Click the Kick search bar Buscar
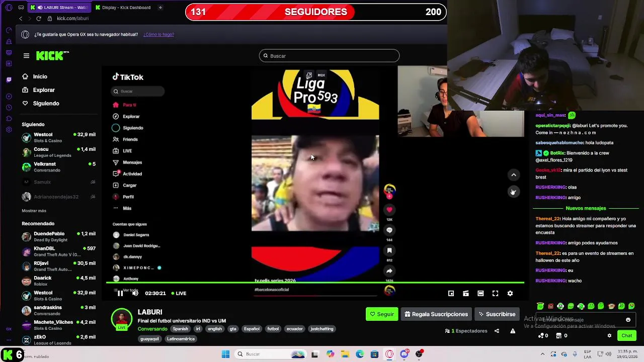This screenshot has width=644, height=362. [x=329, y=56]
